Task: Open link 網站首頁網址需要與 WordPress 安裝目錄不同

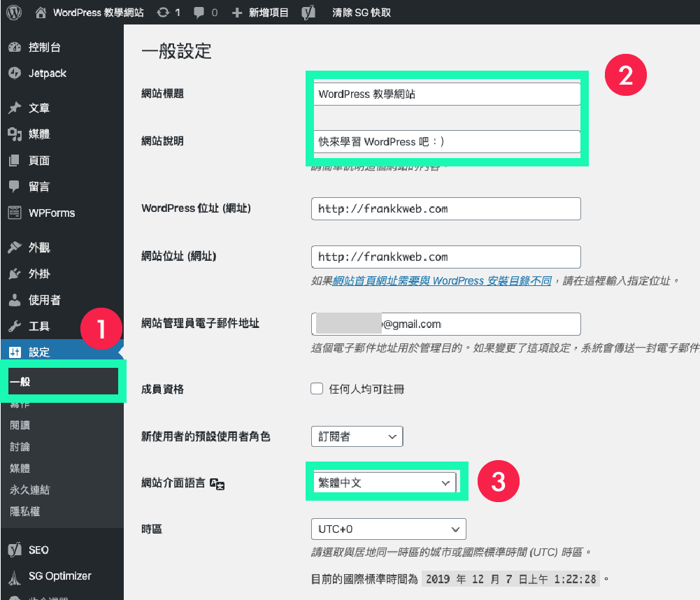Action: pyautogui.click(x=442, y=281)
